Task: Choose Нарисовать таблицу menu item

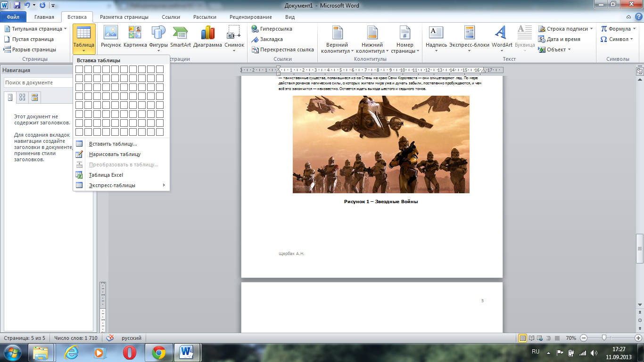Action: click(121, 154)
